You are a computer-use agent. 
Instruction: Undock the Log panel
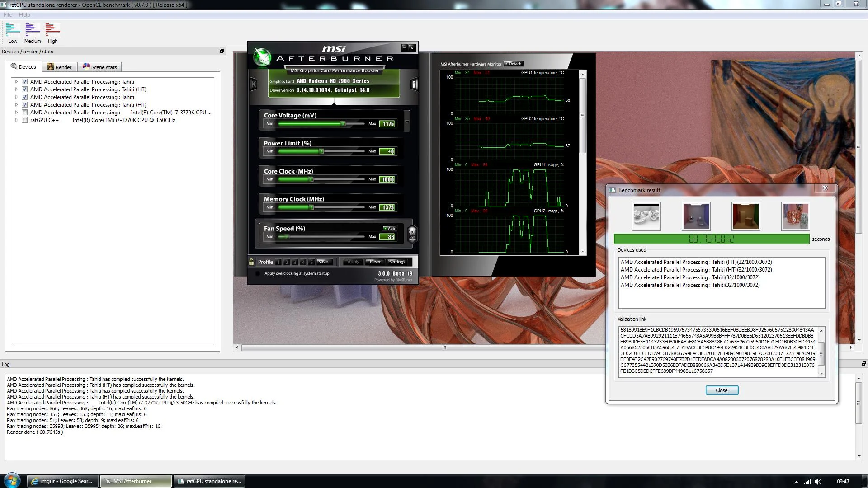[863, 364]
